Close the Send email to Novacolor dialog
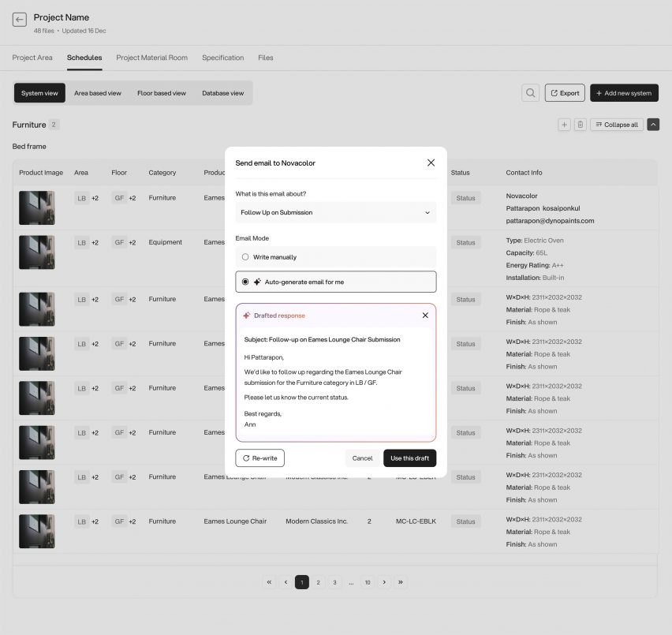 point(431,162)
